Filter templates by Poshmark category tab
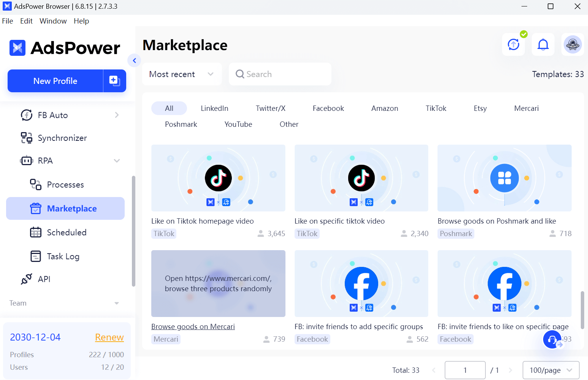Viewport: 588px width, 380px height. pyautogui.click(x=181, y=124)
